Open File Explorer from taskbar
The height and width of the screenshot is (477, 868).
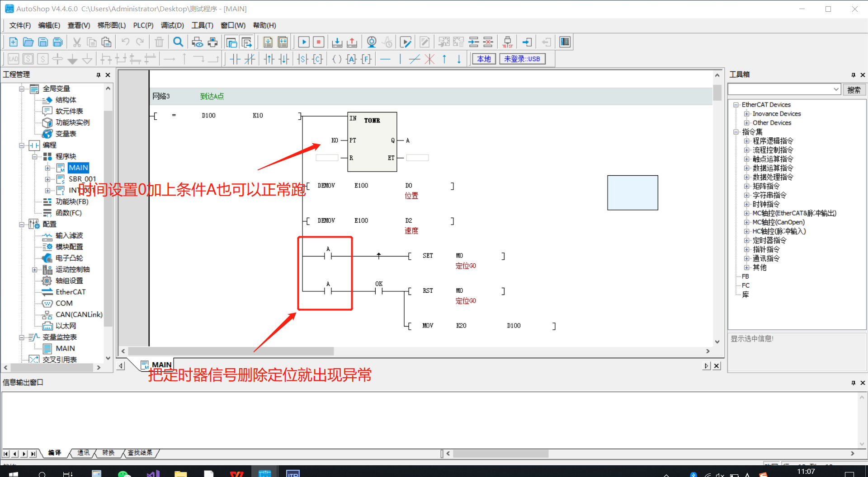tap(180, 473)
